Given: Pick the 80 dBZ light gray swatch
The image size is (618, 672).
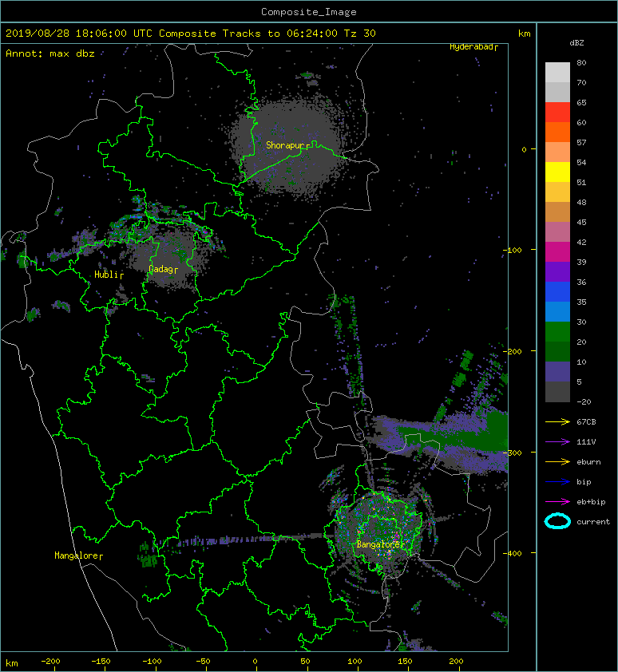Looking at the screenshot, I should (x=557, y=72).
